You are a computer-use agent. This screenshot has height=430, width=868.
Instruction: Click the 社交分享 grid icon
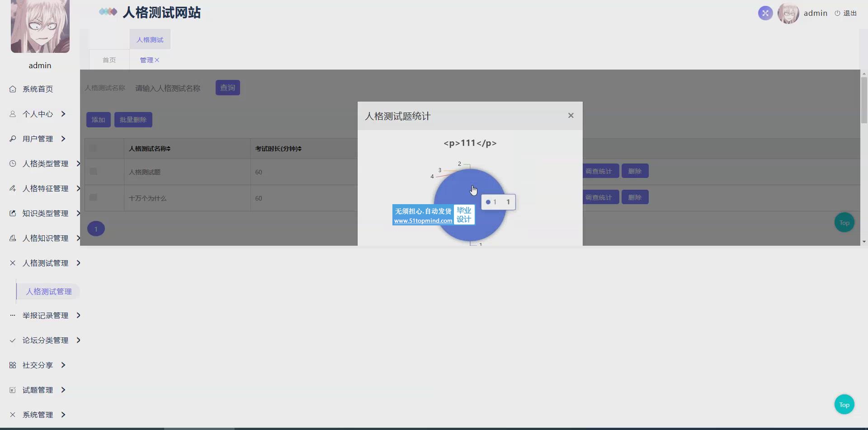tap(13, 365)
